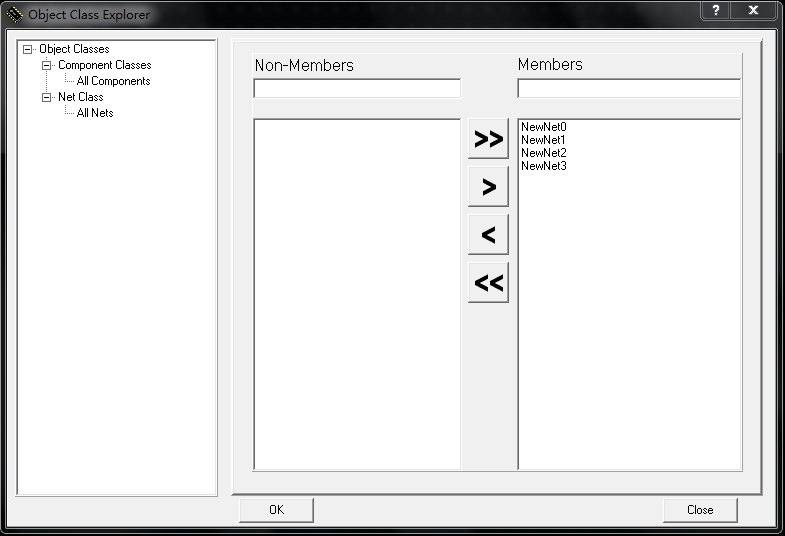Collapse the Component Classes node
Screen dimensions: 785x536
[x=46, y=65]
